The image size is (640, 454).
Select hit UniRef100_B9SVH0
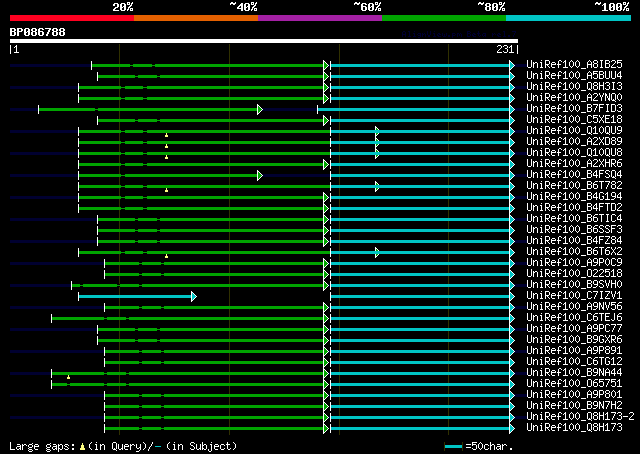pyautogui.click(x=574, y=285)
